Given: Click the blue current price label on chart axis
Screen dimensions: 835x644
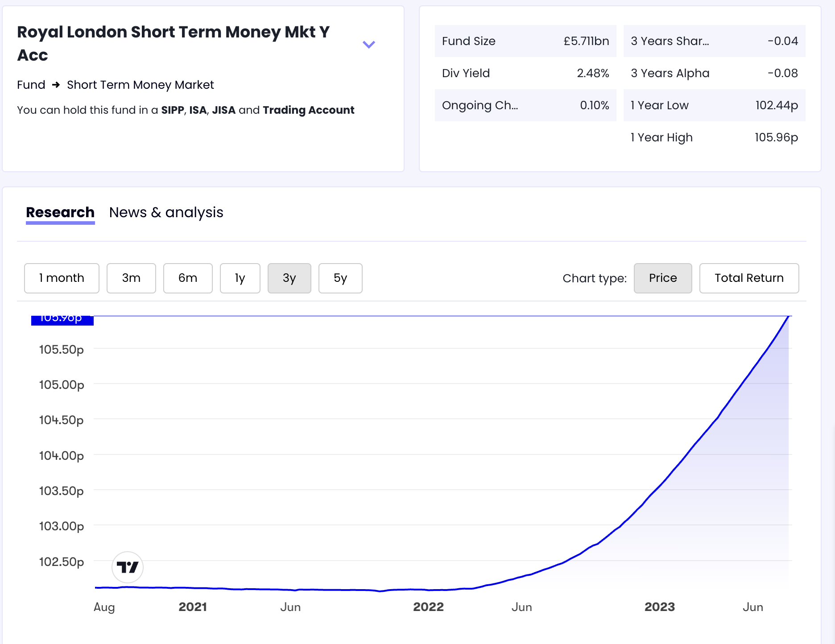Looking at the screenshot, I should pos(62,320).
